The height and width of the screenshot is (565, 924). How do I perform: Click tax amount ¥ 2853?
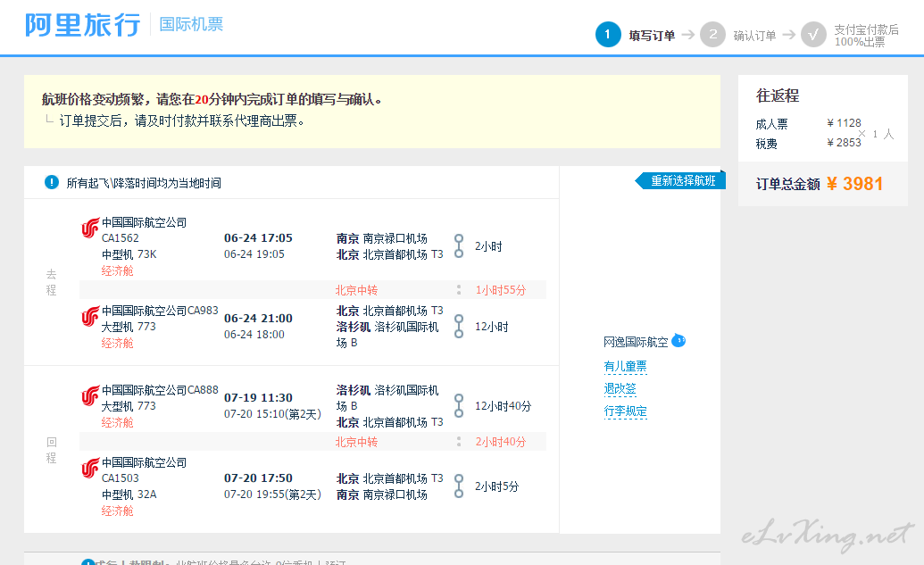(x=844, y=143)
